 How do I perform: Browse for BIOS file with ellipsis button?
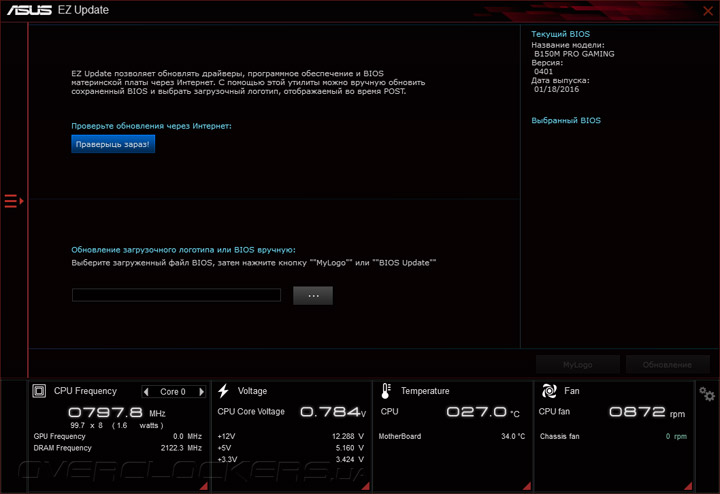coord(313,296)
